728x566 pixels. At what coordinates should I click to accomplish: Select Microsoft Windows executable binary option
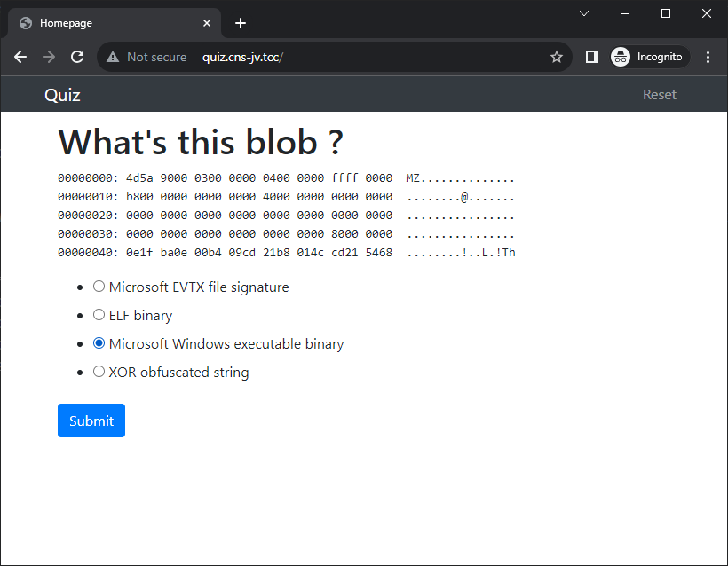click(x=99, y=343)
